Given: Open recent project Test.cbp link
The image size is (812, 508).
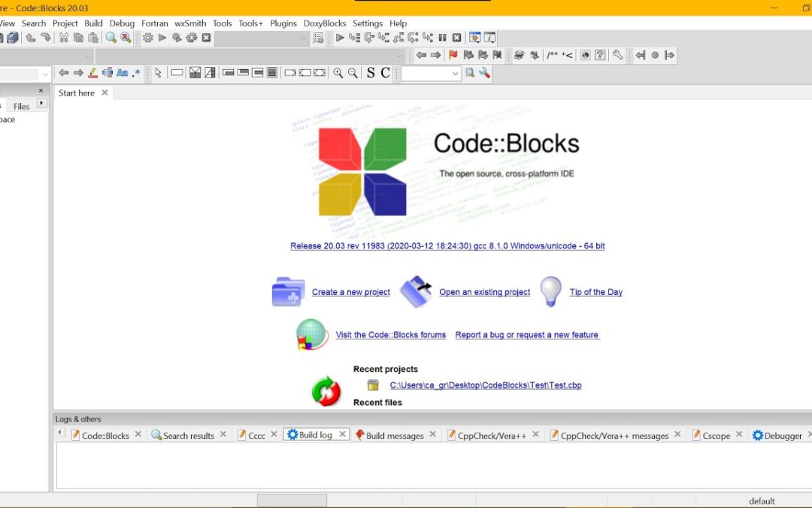Looking at the screenshot, I should 485,385.
